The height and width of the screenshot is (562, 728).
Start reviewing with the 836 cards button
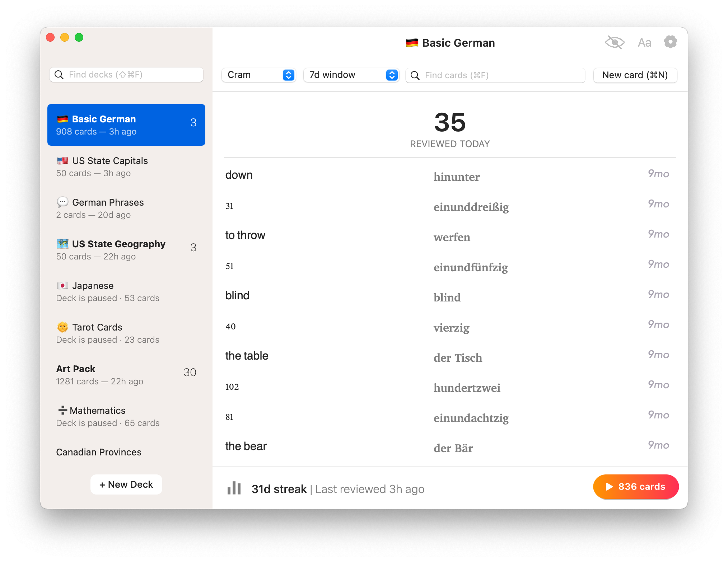[x=636, y=487]
